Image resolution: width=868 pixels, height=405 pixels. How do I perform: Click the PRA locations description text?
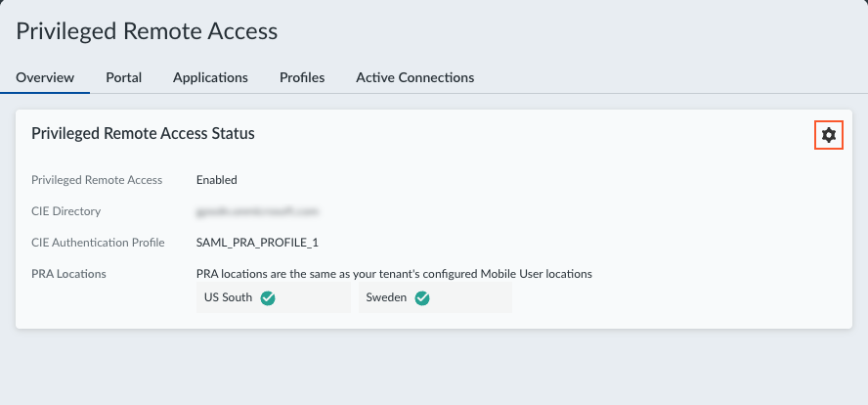(394, 274)
